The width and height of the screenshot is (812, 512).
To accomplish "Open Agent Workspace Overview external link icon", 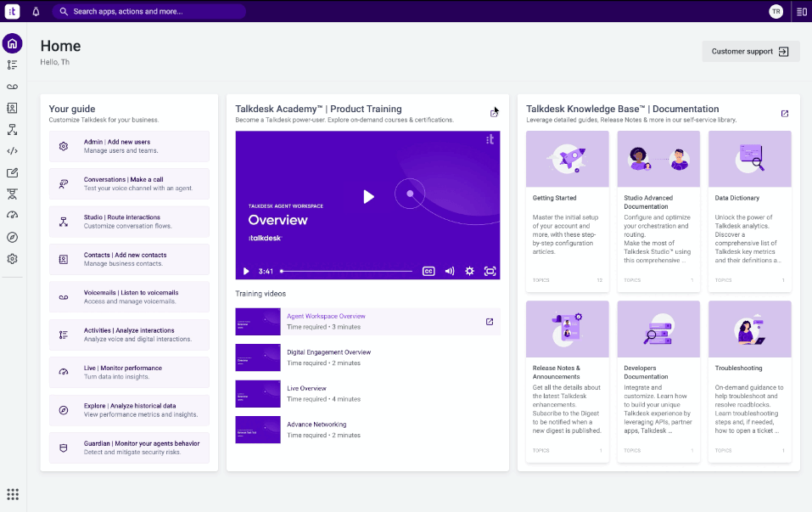I will click(x=490, y=322).
